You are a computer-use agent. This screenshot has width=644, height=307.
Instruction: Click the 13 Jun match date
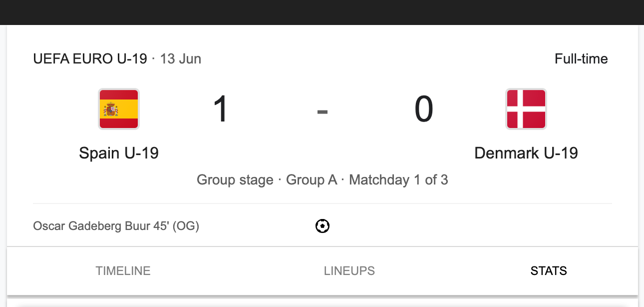(181, 59)
